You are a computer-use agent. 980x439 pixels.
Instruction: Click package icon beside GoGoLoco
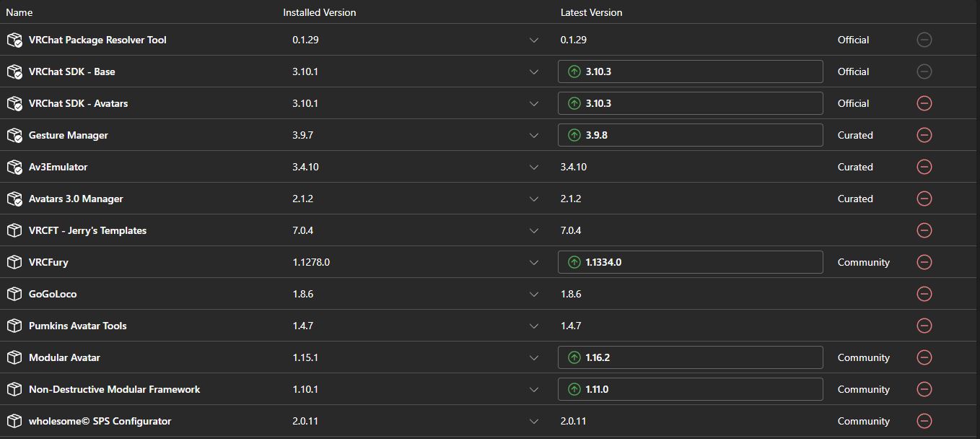tap(14, 294)
